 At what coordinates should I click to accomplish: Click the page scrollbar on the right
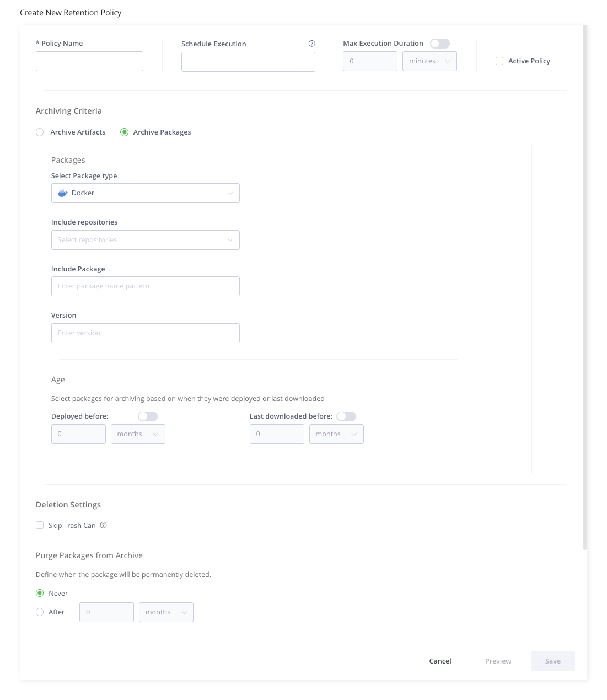pyautogui.click(x=584, y=276)
